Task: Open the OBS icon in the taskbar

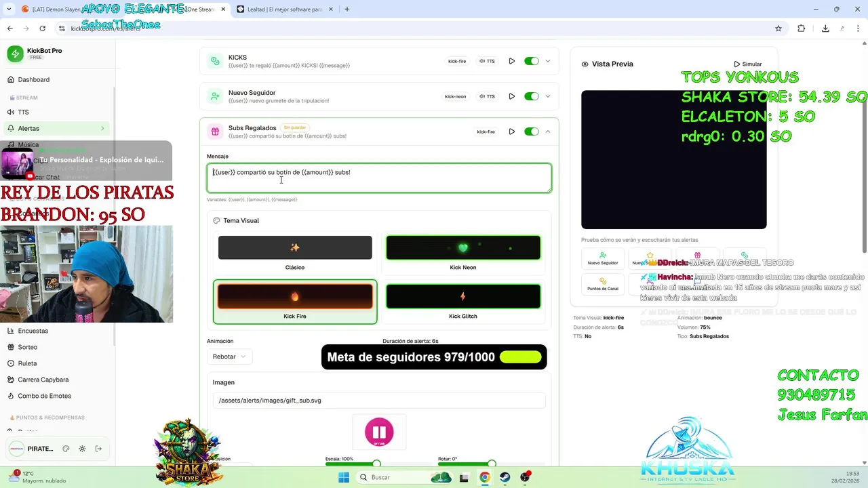Action: click(x=525, y=477)
